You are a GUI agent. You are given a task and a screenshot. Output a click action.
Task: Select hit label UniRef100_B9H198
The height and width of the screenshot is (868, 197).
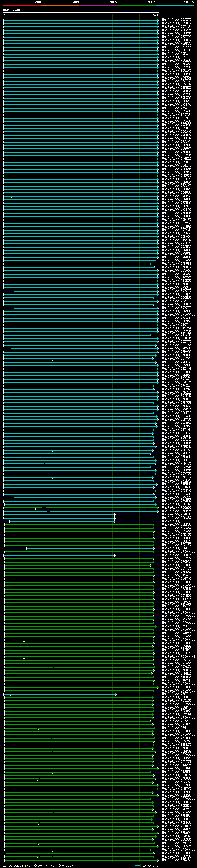[177, 50]
